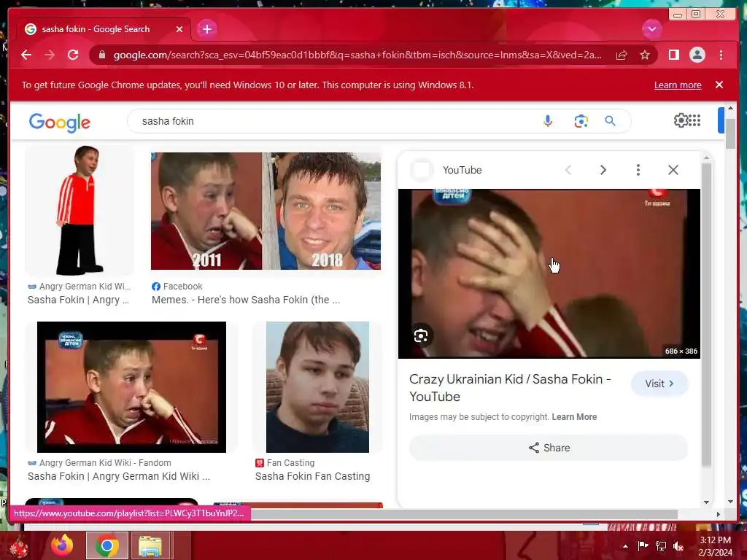Open the Chrome three-dot menu
Viewport: 747px width, 560px height.
pos(721,55)
